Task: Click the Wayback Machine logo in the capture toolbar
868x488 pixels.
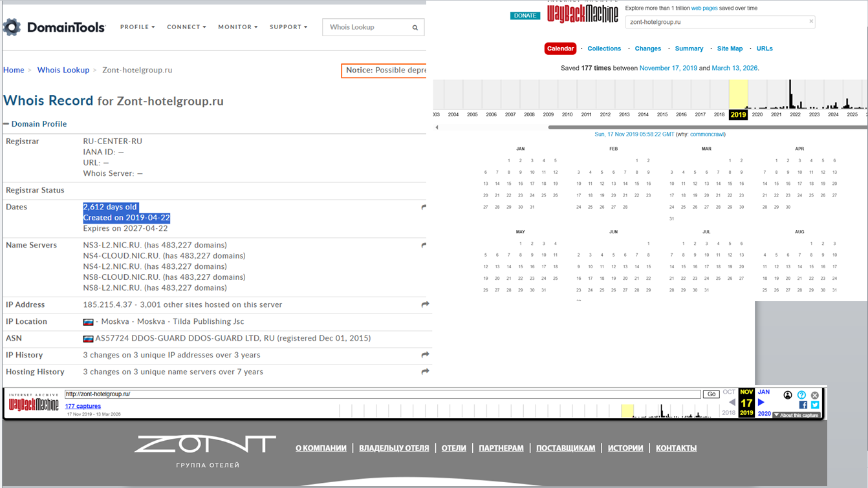Action: [34, 402]
